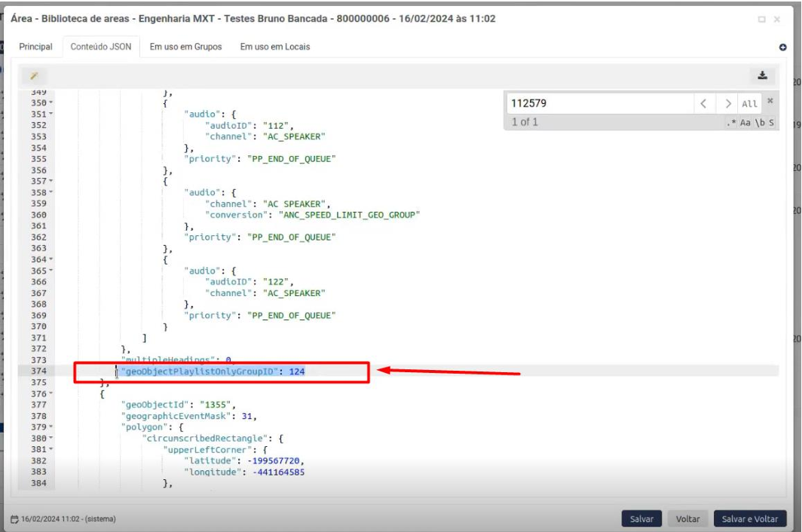Toggle RegExp search option

click(730, 123)
